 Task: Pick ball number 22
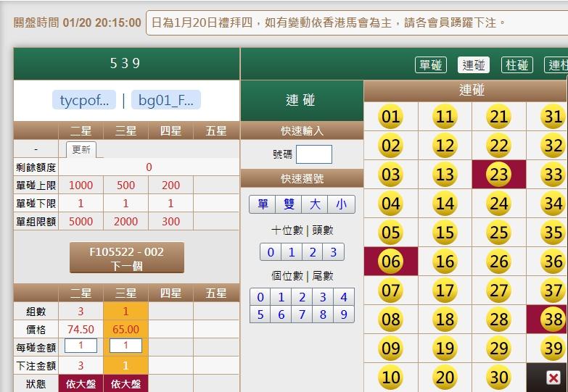pyautogui.click(x=499, y=146)
